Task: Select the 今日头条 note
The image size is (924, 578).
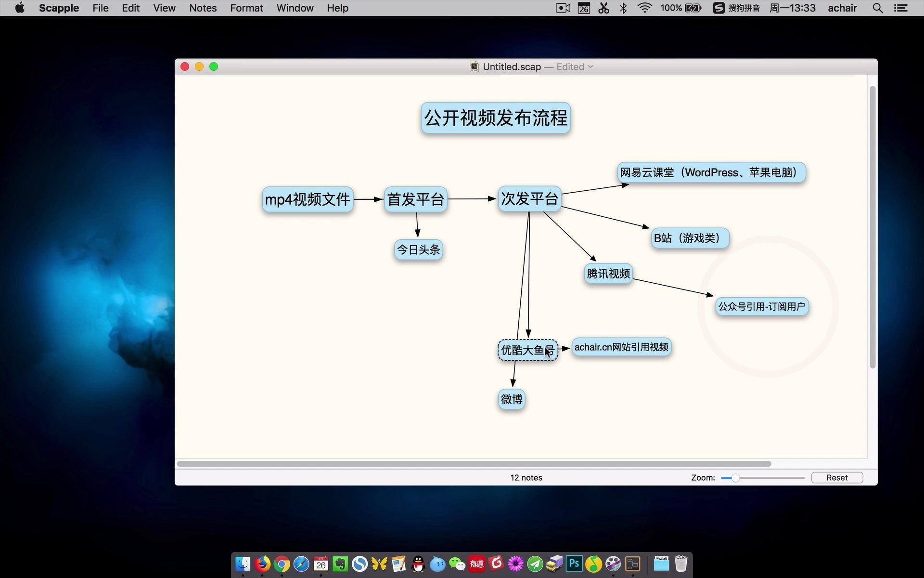Action: pos(418,250)
